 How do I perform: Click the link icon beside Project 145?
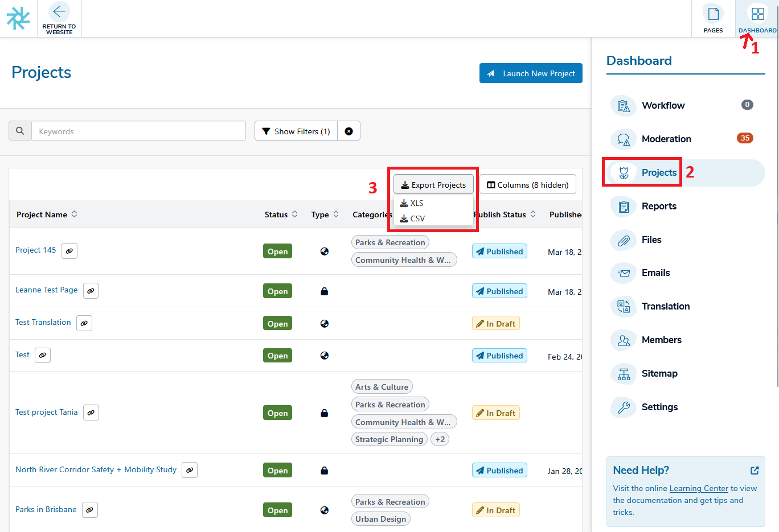pos(69,251)
